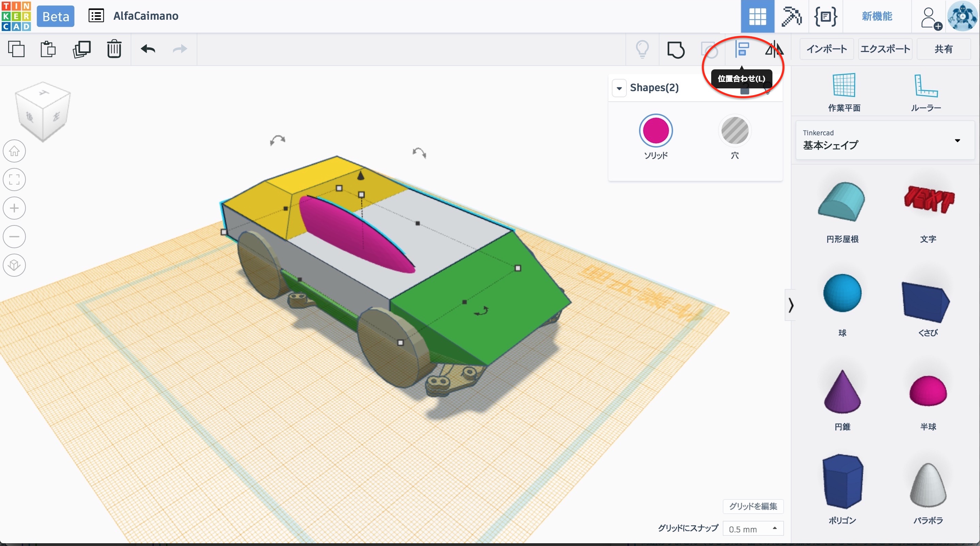Open the snap grid 0.5 mm dropdown
This screenshot has height=546, width=980.
click(752, 529)
